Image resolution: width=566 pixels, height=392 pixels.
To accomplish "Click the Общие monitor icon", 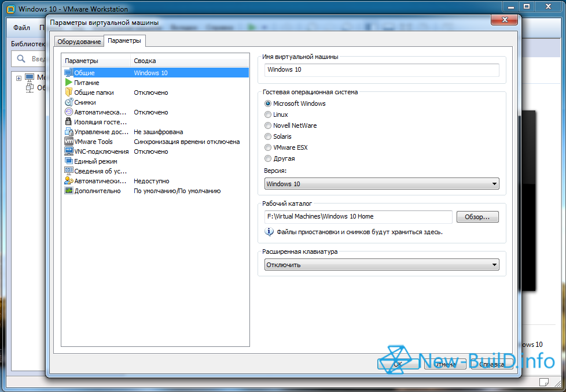I will click(69, 72).
